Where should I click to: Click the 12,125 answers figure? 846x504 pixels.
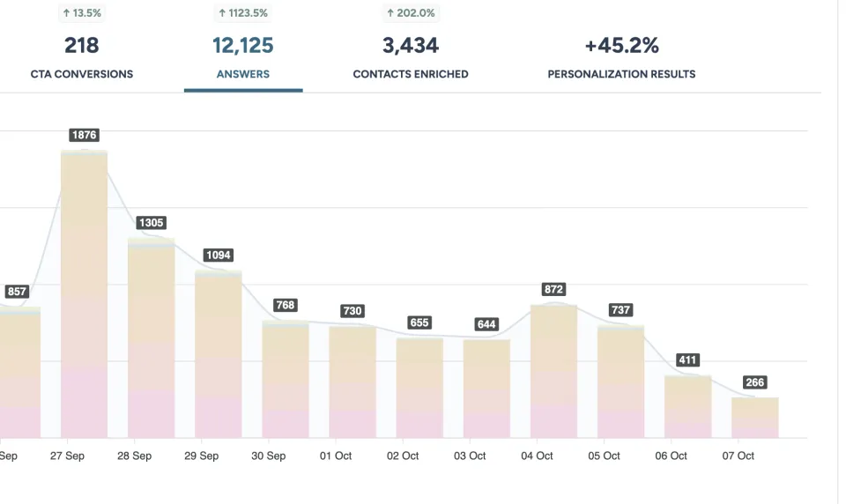point(243,45)
